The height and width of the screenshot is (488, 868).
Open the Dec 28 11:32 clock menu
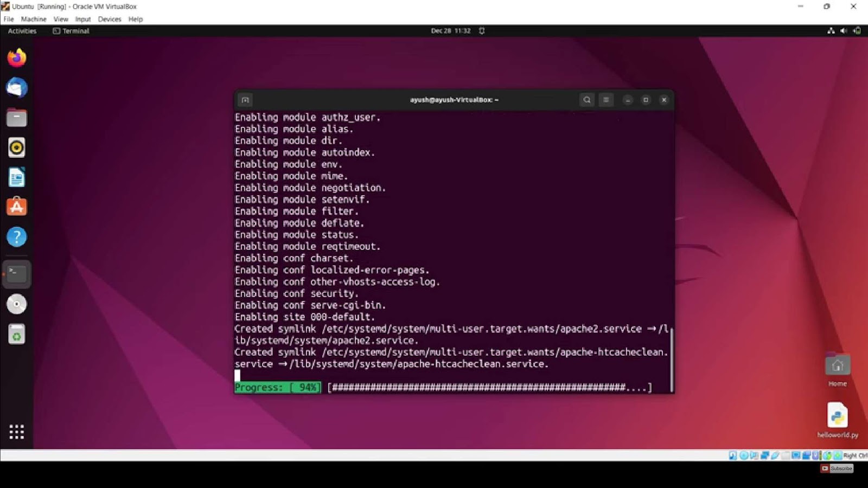(x=450, y=31)
